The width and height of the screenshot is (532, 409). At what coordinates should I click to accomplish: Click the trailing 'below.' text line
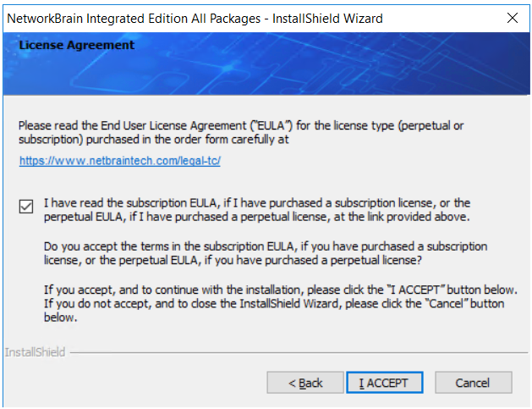pos(60,318)
